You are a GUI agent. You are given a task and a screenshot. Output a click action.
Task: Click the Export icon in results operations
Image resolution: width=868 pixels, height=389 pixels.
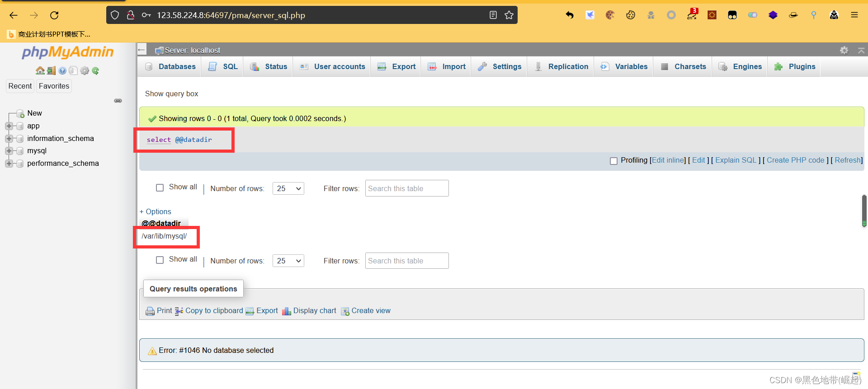click(250, 311)
